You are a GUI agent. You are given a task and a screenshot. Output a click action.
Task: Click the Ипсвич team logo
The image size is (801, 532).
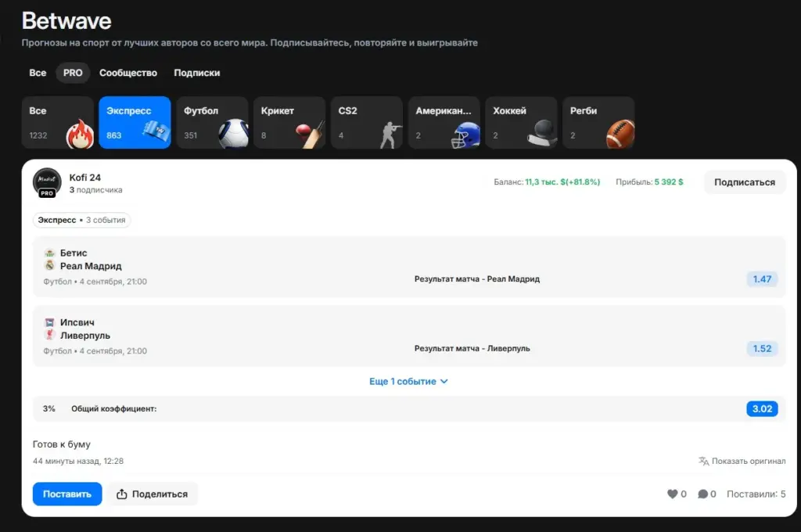(49, 322)
